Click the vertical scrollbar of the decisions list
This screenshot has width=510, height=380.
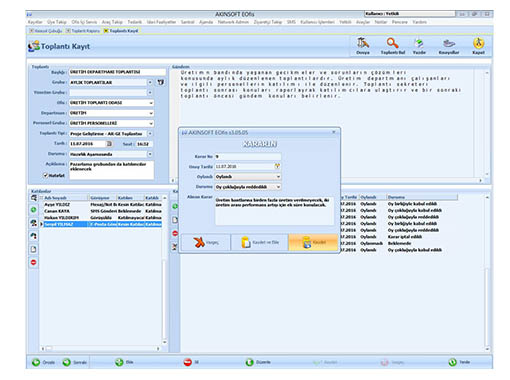pyautogui.click(x=487, y=273)
